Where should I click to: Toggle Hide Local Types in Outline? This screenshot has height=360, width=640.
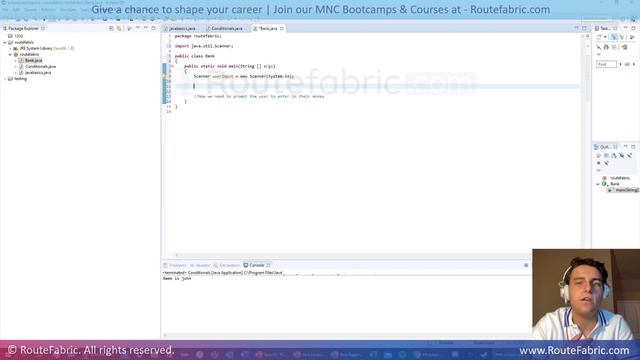point(606,163)
